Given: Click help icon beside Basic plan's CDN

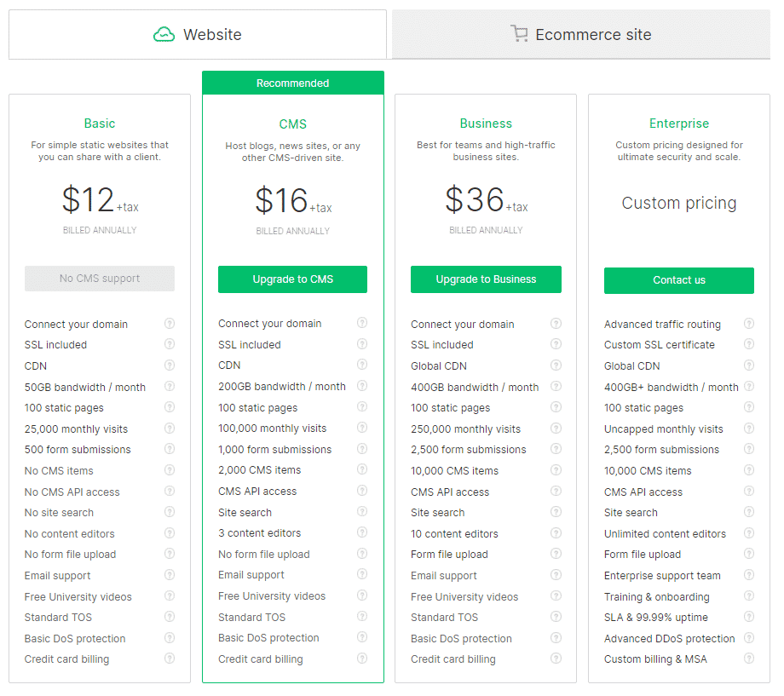Looking at the screenshot, I should pyautogui.click(x=170, y=365).
